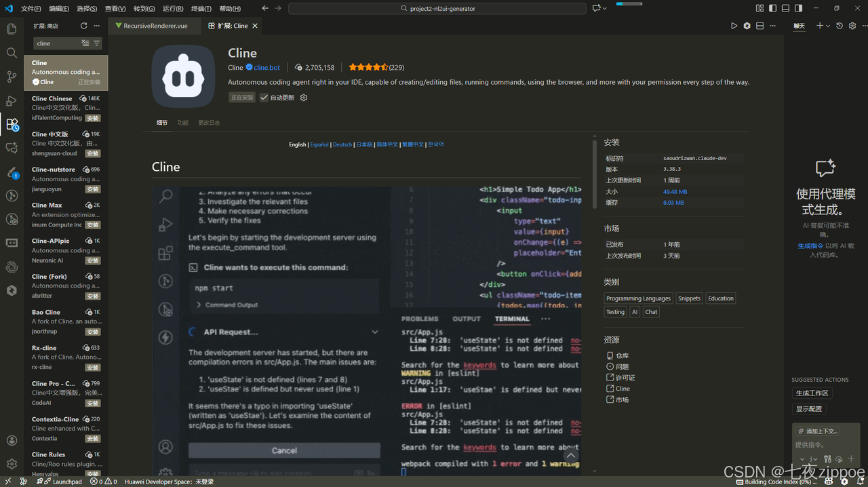Click the Cline extension gear settings icon

304,98
